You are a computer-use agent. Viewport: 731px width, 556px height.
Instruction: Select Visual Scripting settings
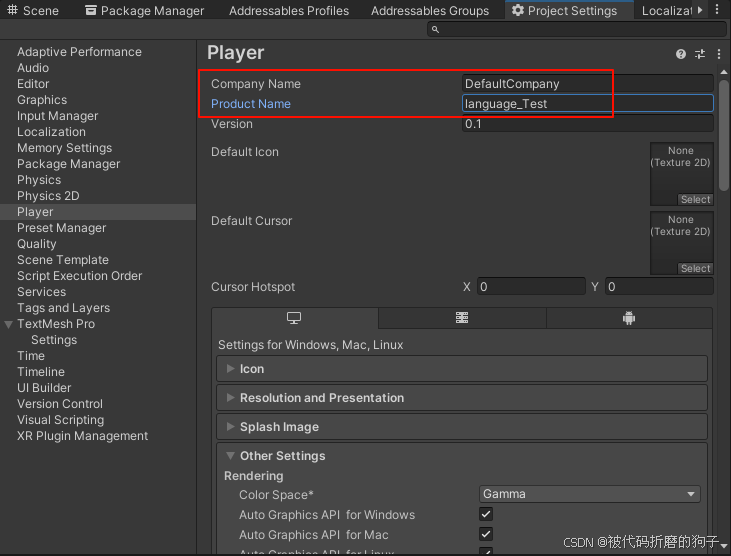tap(61, 420)
